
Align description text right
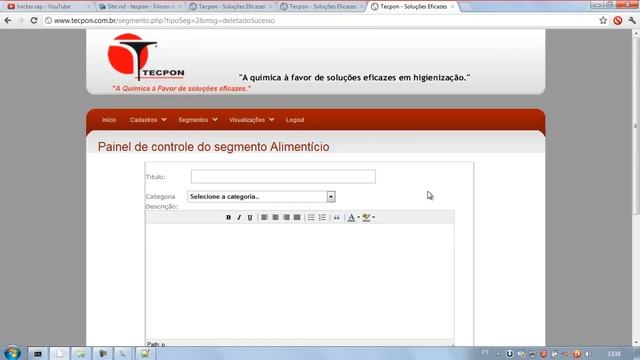click(x=286, y=218)
